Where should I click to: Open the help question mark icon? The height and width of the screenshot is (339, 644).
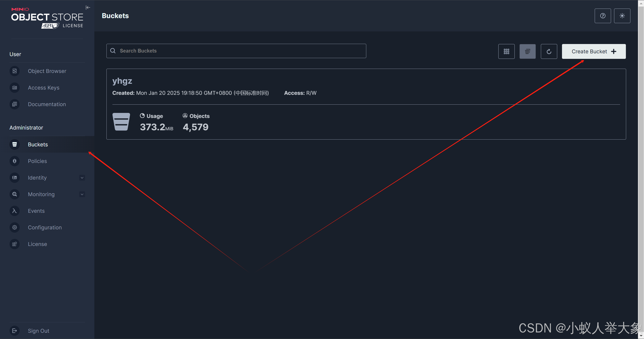point(602,16)
